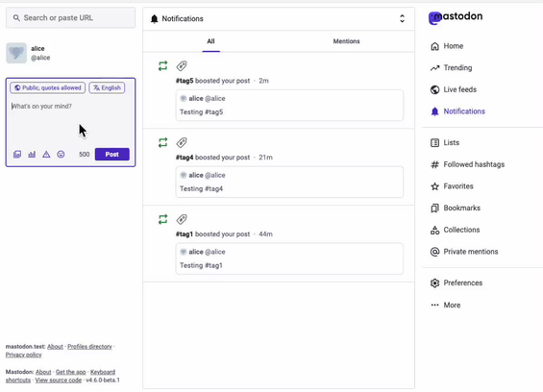Click #tag1 account name in notification
543x392 pixels.
click(185, 234)
